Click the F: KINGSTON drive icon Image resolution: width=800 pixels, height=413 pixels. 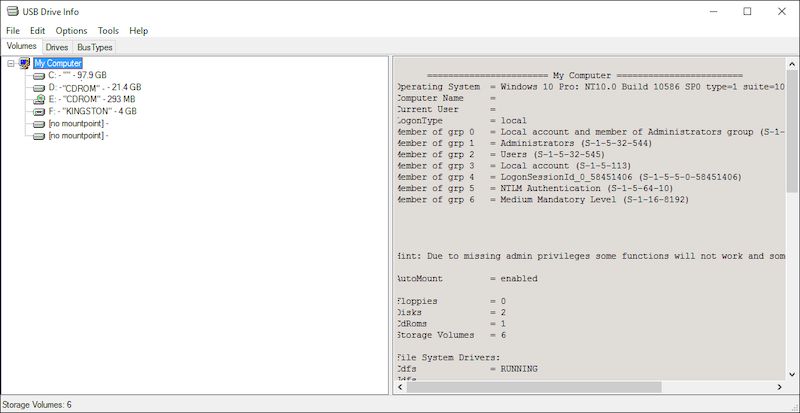coord(39,112)
